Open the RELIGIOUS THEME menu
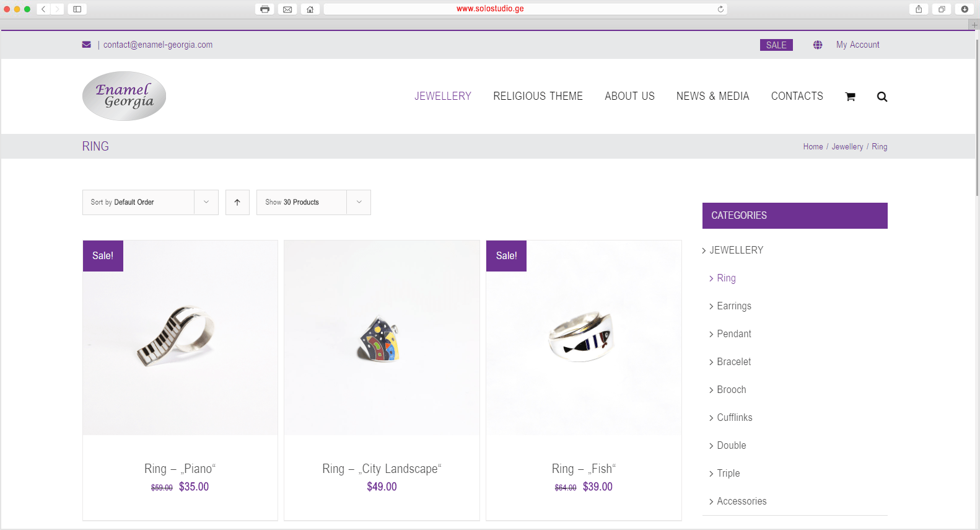Screen dimensions: 980x530 tap(538, 96)
